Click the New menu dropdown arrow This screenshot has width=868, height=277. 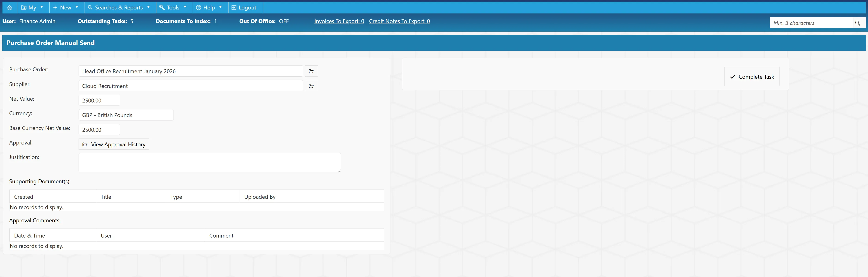click(77, 7)
